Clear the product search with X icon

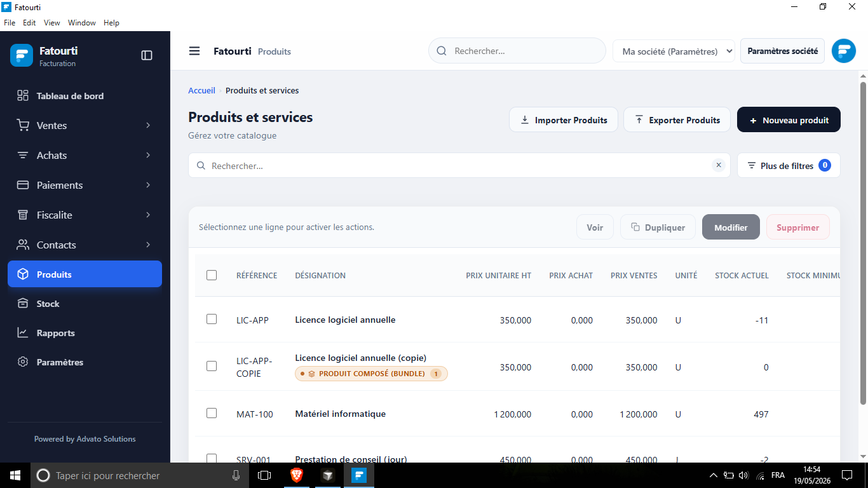[719, 165]
